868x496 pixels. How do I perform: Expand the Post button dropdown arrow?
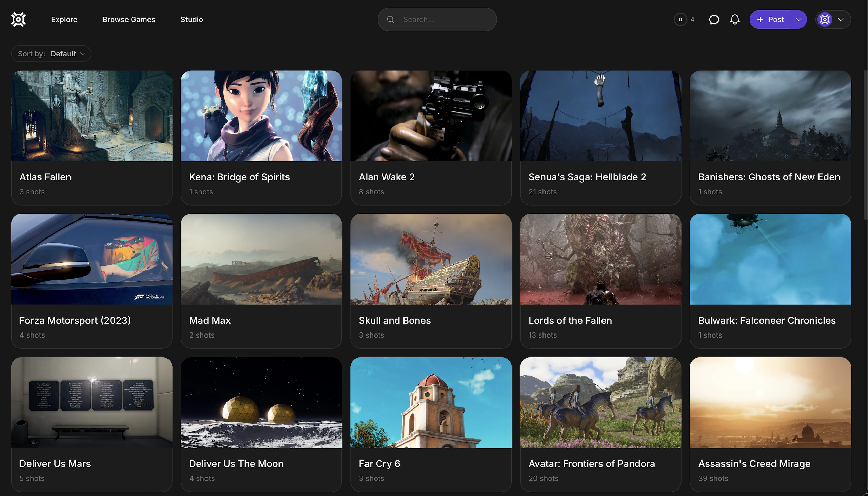click(798, 19)
